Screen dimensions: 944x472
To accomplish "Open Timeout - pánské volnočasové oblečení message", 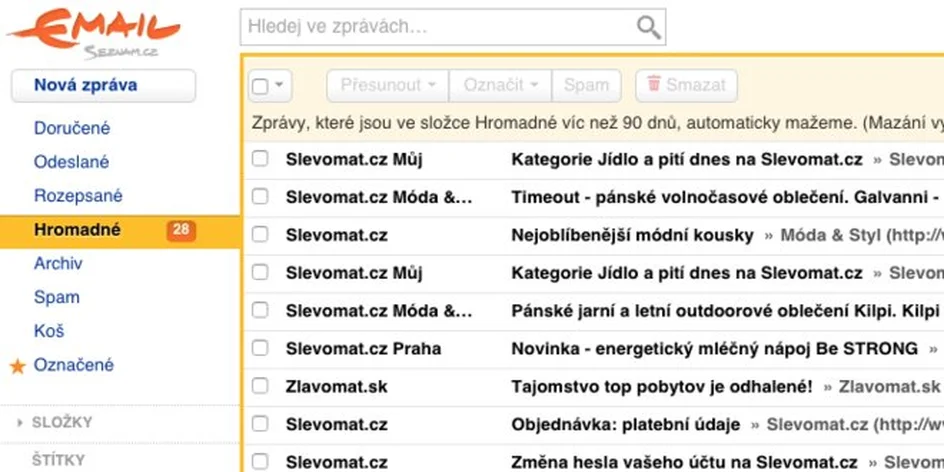I will 726,197.
